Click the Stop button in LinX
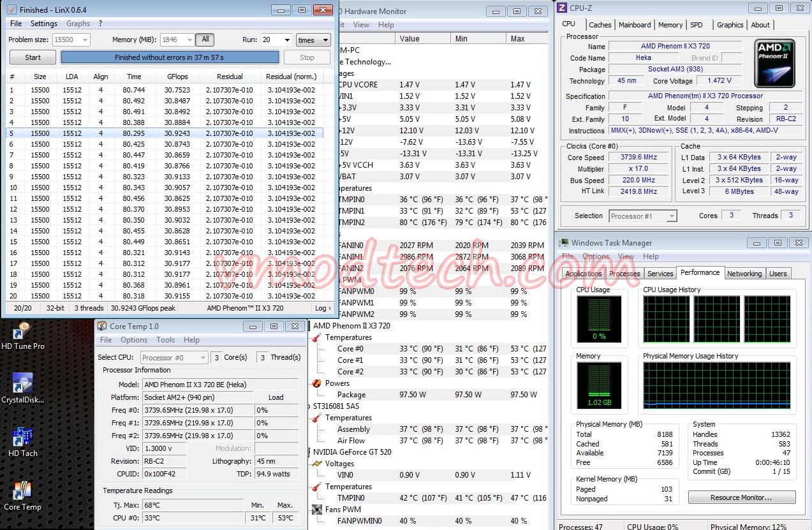 [x=307, y=57]
